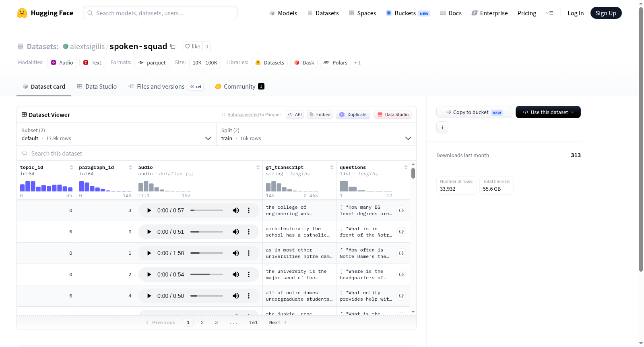The image size is (644, 347).
Task: Open more options for the 0:50 audio
Action: (249, 296)
